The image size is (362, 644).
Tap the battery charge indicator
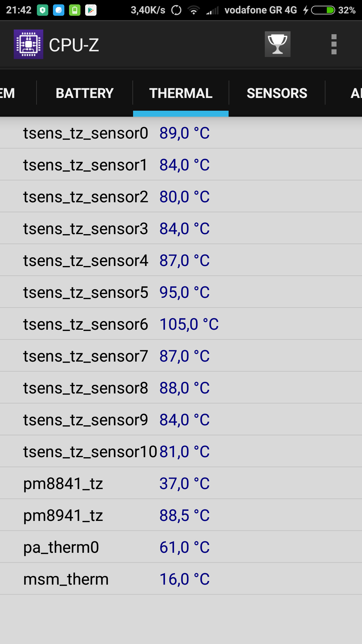click(323, 10)
